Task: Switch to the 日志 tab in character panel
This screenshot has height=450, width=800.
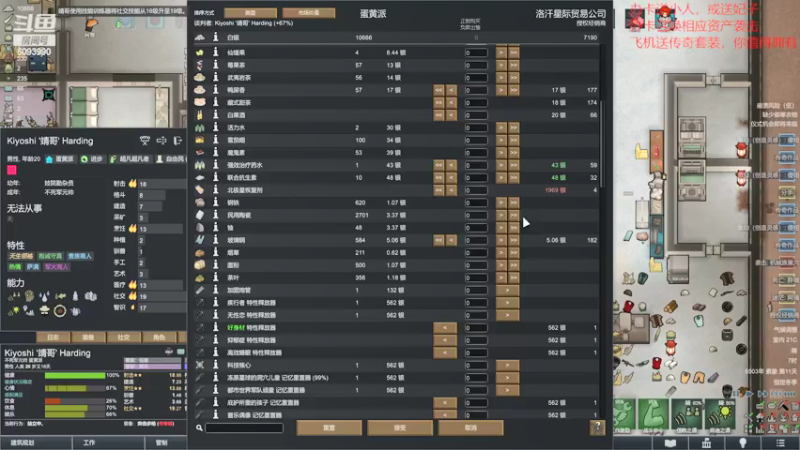Action: click(53, 337)
